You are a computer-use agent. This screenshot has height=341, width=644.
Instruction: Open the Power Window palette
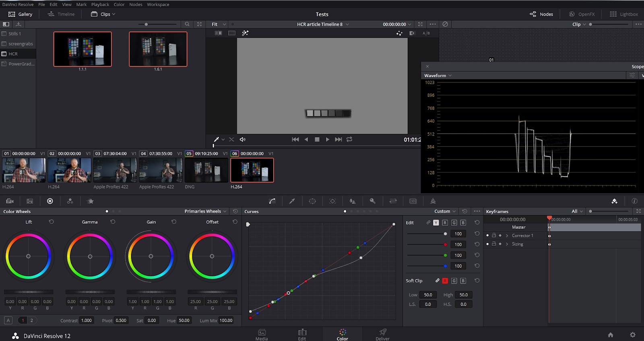click(x=312, y=201)
